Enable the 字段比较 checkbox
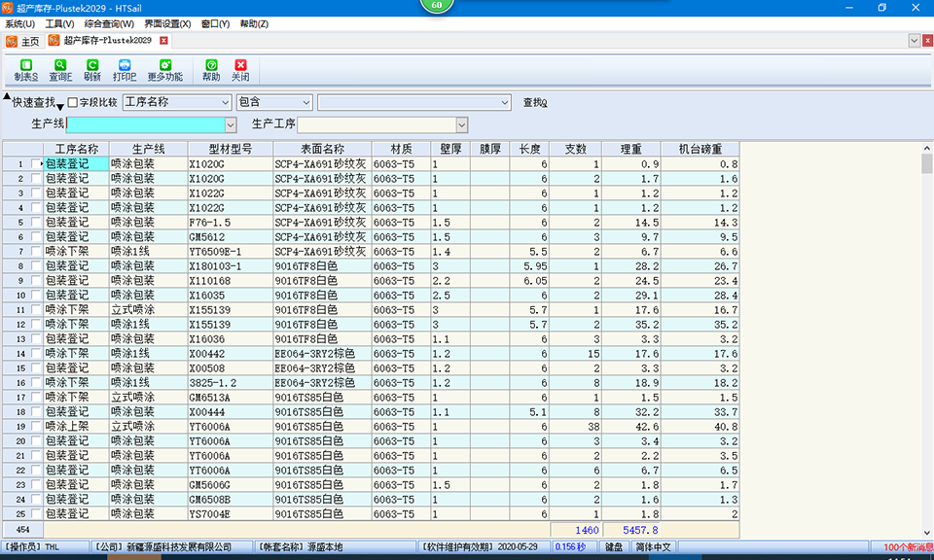The width and height of the screenshot is (934, 560). [73, 102]
